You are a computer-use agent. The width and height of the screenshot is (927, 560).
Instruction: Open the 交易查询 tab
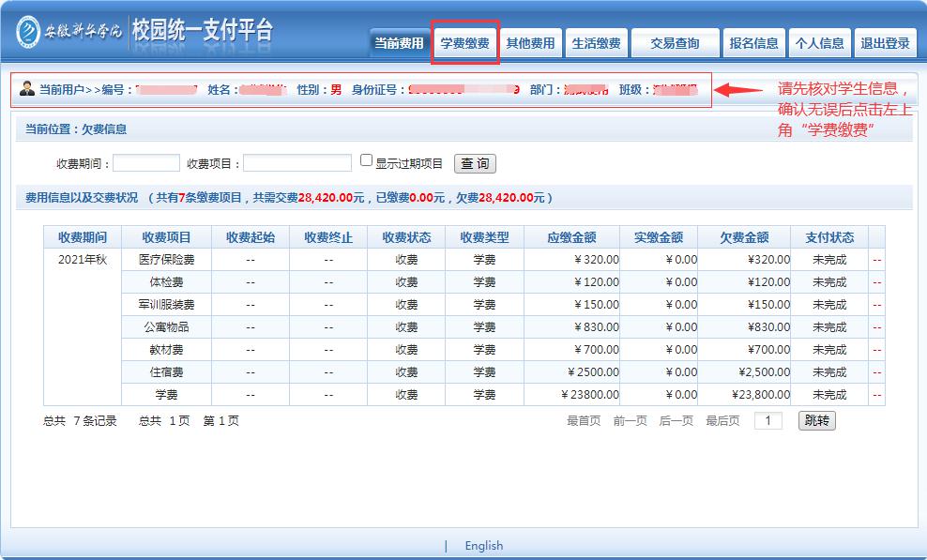[675, 43]
